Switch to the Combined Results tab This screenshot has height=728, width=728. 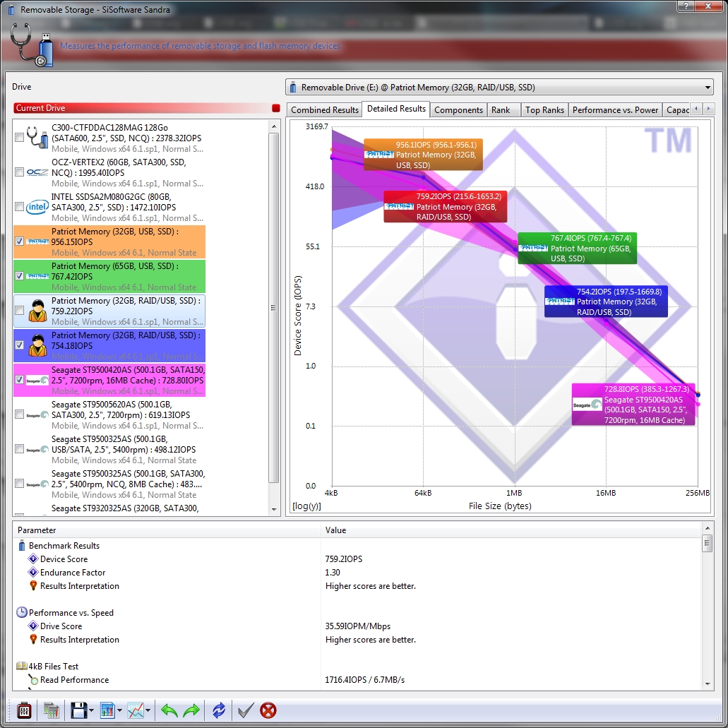pos(325,110)
